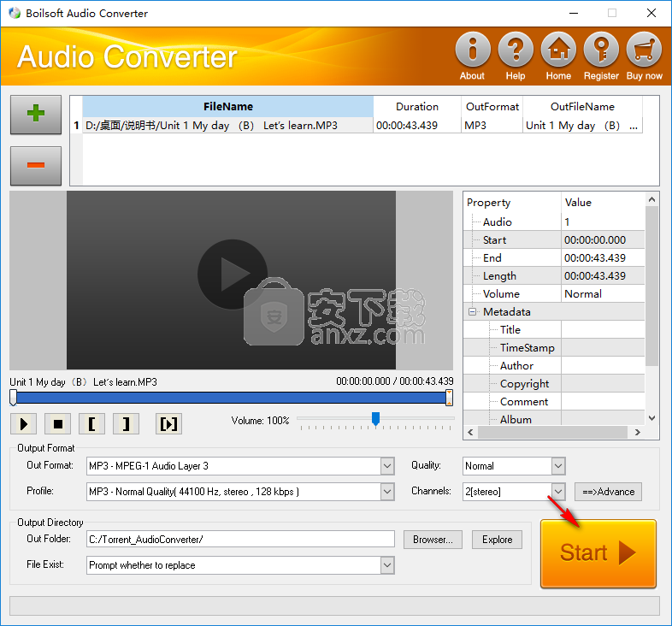Select the Audio property row
This screenshot has height=626, width=672.
pos(554,222)
